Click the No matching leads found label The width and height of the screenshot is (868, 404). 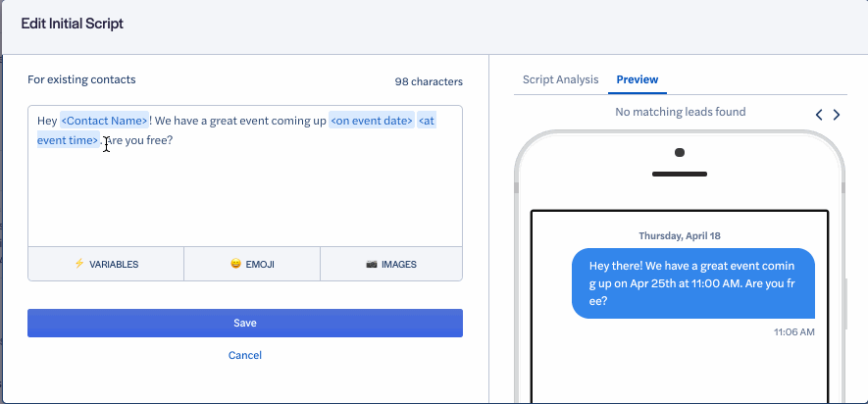[x=681, y=112]
